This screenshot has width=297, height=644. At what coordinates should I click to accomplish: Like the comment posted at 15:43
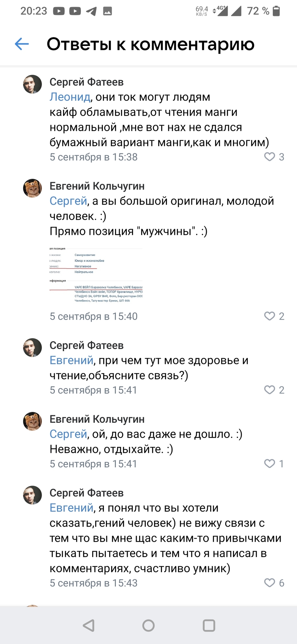click(x=270, y=583)
